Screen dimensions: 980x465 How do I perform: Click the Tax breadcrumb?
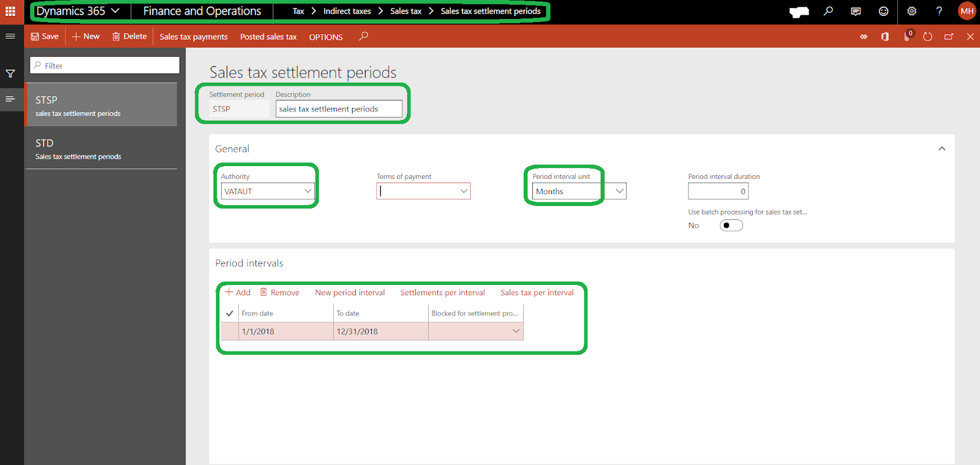[x=298, y=11]
